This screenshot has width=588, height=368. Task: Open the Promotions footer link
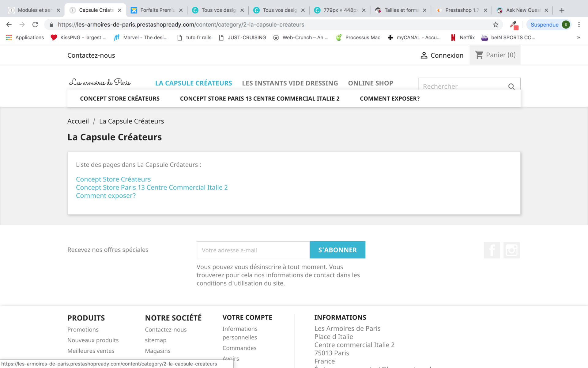pyautogui.click(x=83, y=329)
